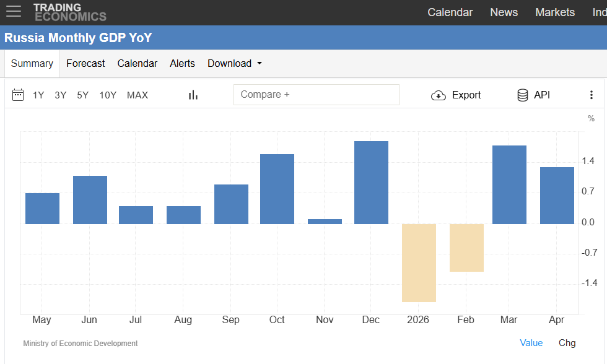This screenshot has width=607, height=364.
Task: Click the Export cloud download icon
Action: tap(439, 95)
